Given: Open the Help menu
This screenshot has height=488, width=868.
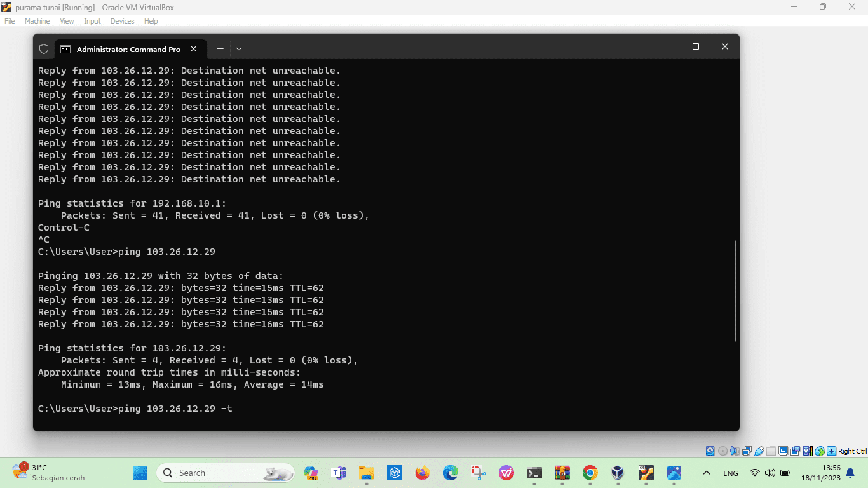Looking at the screenshot, I should 151,21.
